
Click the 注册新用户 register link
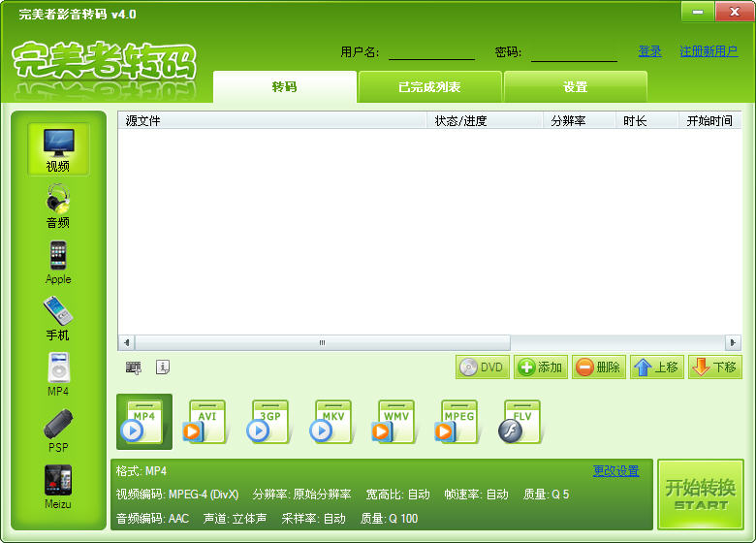click(x=709, y=51)
